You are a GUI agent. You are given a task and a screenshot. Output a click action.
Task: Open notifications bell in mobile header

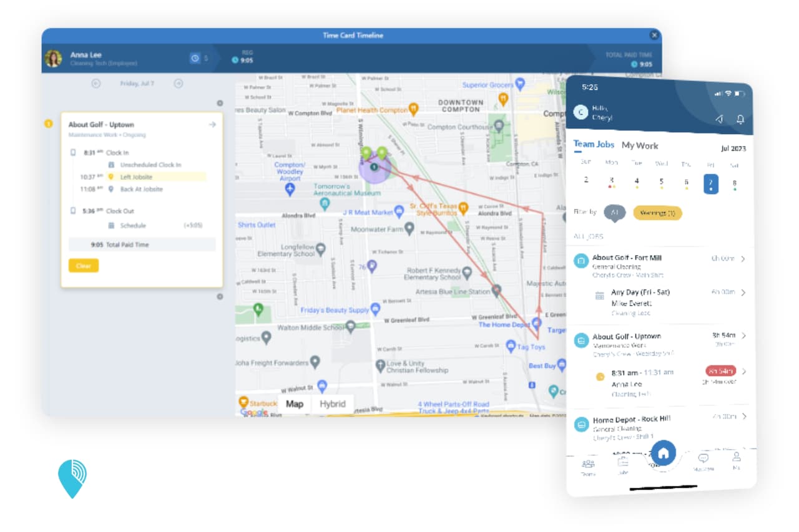tap(740, 119)
